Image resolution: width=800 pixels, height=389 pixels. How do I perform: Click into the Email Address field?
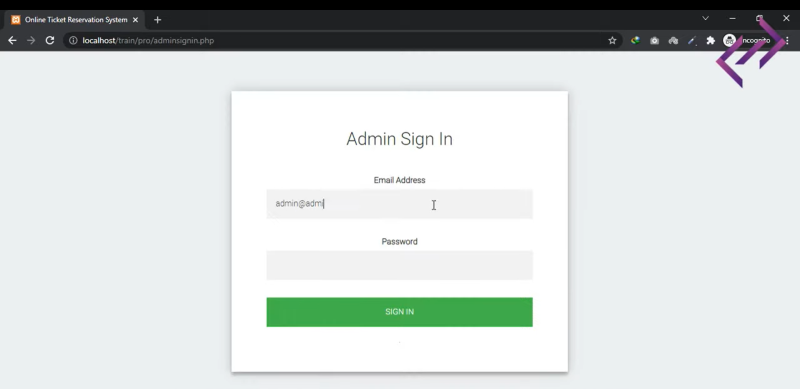click(x=399, y=204)
